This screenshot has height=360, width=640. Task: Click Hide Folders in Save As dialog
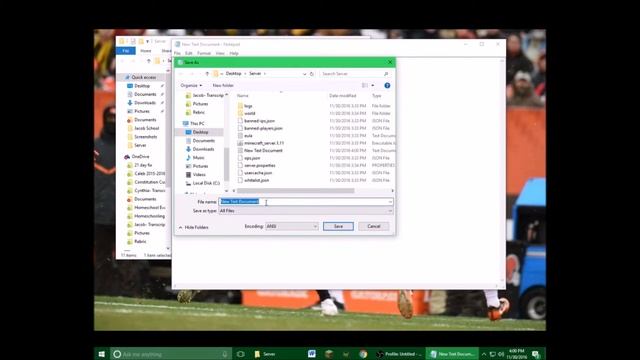coord(193,227)
